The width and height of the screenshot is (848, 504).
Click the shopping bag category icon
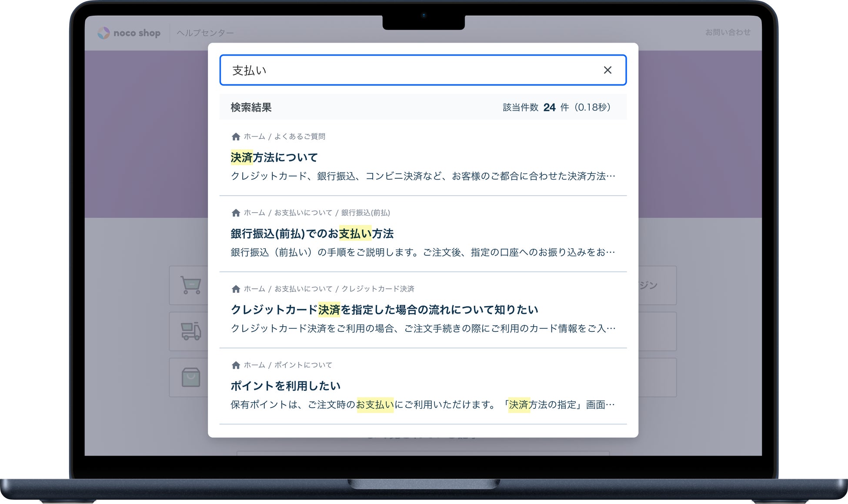tap(190, 377)
